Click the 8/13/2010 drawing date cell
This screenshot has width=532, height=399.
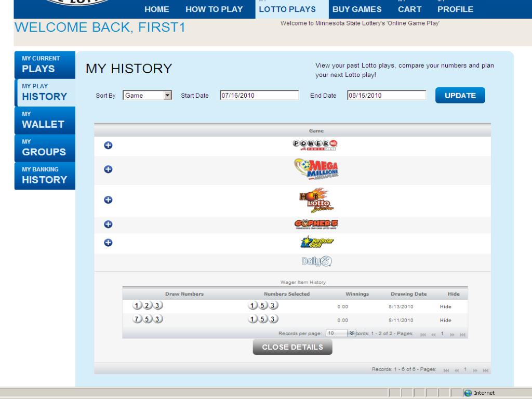[401, 307]
